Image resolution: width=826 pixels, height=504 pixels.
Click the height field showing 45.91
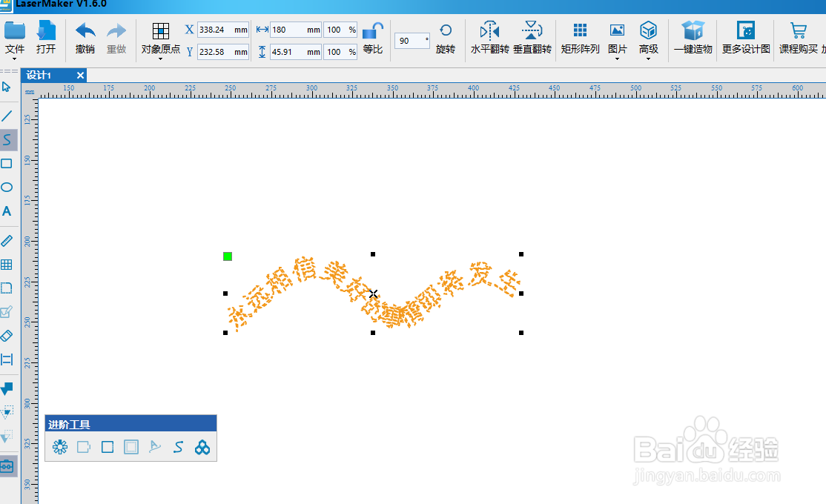[x=296, y=52]
